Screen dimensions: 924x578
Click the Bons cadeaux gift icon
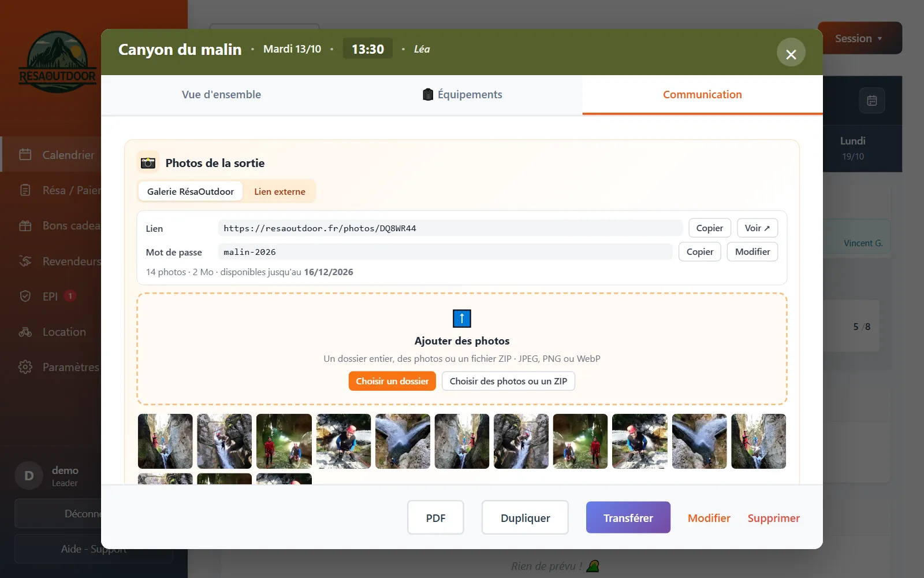tap(25, 225)
